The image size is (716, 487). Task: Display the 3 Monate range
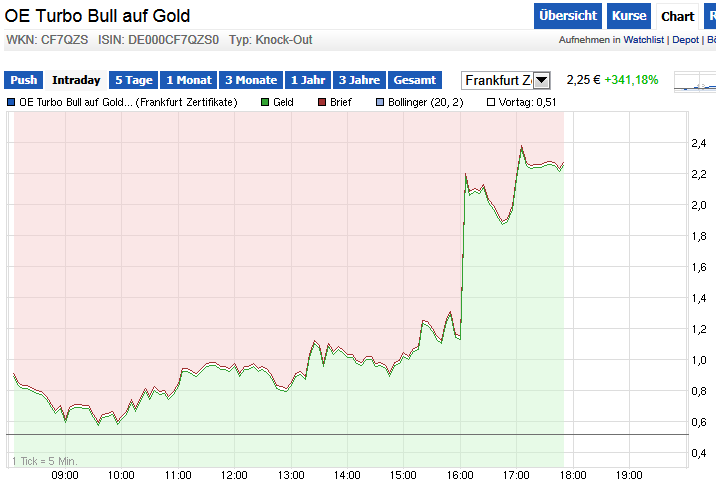[x=250, y=80]
